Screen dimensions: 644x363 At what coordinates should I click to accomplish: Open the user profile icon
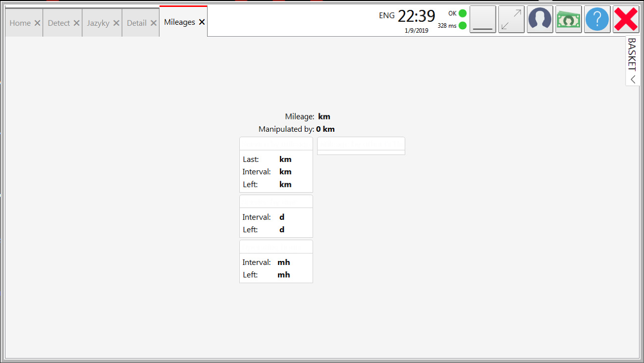(540, 19)
